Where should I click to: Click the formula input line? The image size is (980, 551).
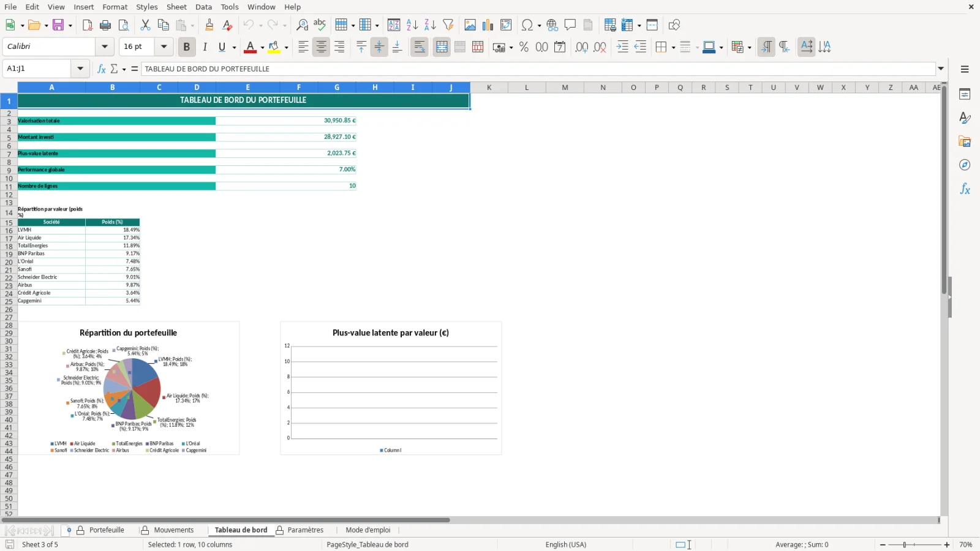point(538,69)
